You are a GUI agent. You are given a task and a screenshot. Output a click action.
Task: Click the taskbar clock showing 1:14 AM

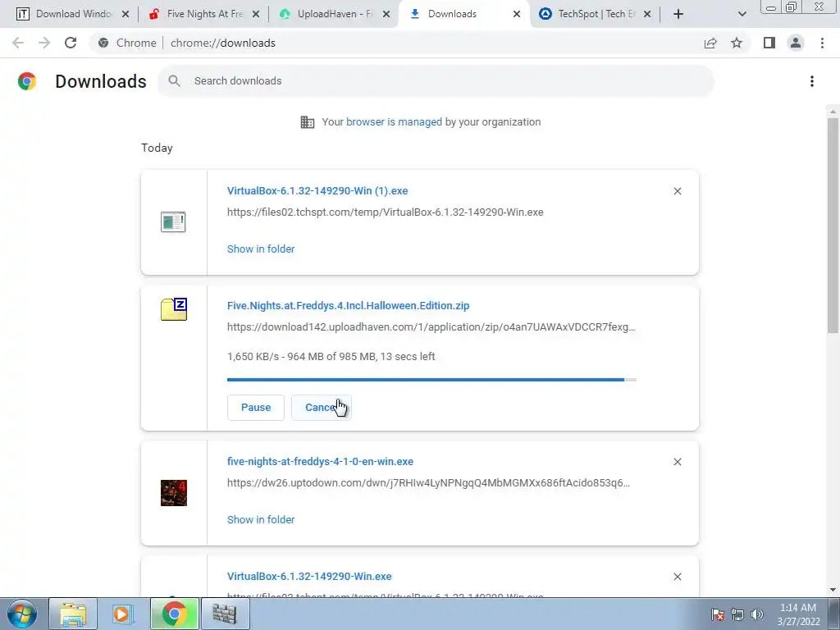point(797,614)
